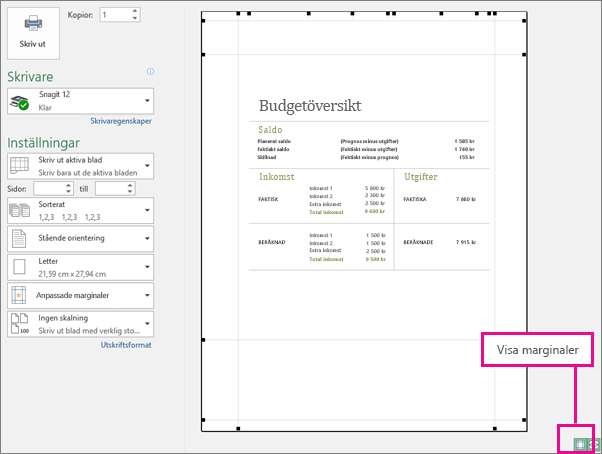The width and height of the screenshot is (602, 454).
Task: Click the Skriv ut printer button
Action: (x=33, y=33)
